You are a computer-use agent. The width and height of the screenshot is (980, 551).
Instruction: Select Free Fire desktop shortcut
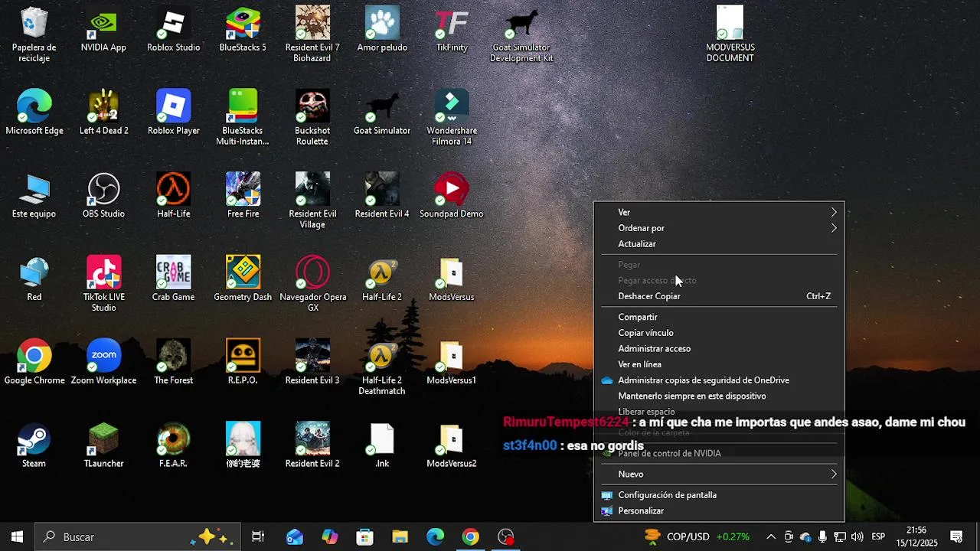[x=243, y=197]
